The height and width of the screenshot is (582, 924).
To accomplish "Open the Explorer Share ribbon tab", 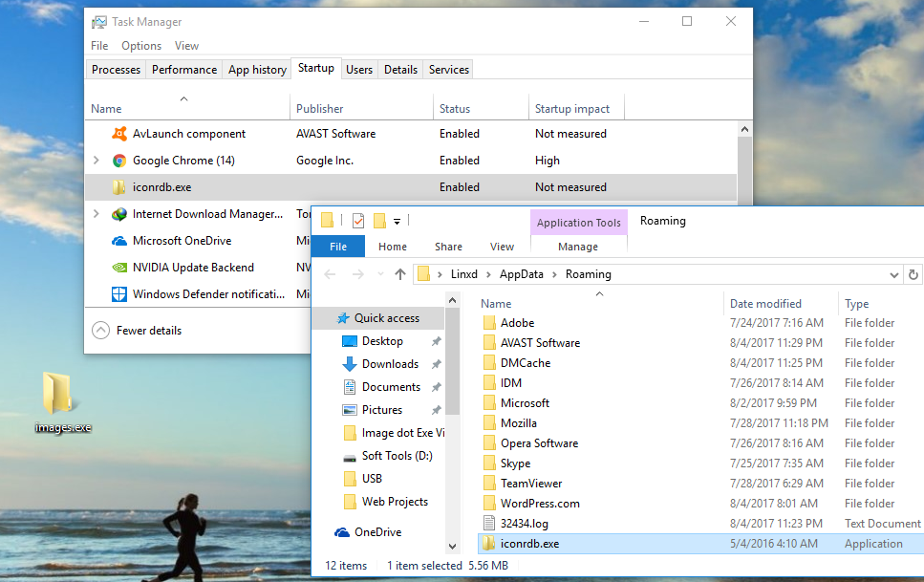I will point(448,247).
